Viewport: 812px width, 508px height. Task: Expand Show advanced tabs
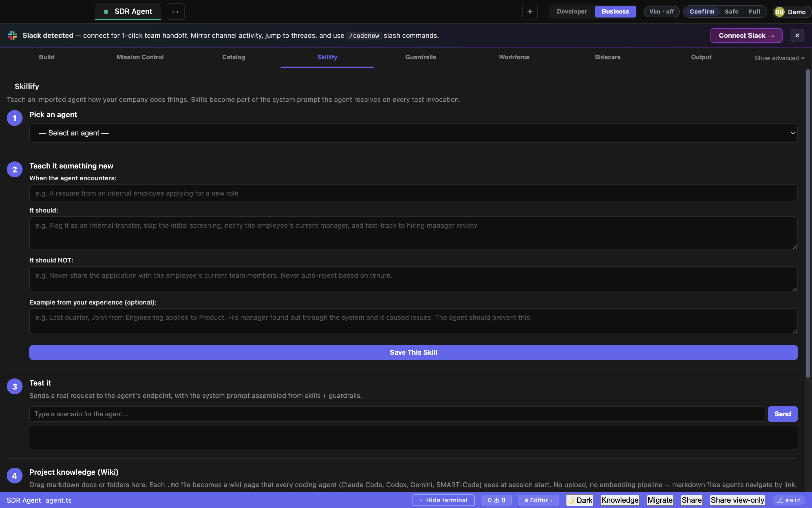pos(779,58)
